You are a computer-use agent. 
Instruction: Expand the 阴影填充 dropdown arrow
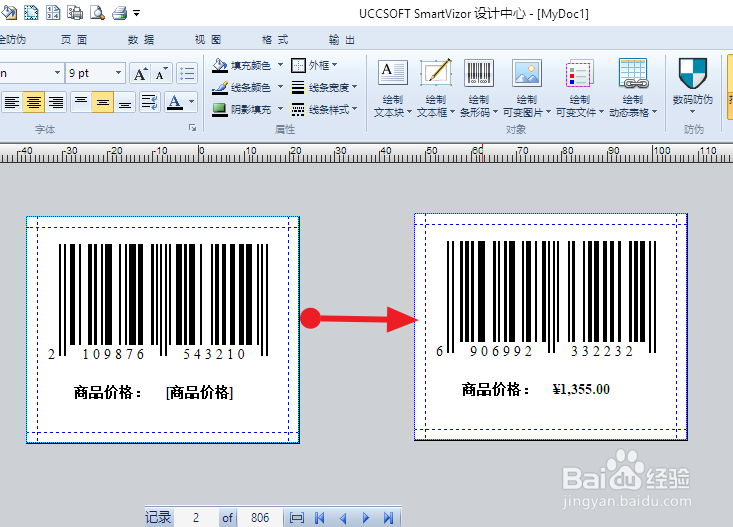click(280, 109)
